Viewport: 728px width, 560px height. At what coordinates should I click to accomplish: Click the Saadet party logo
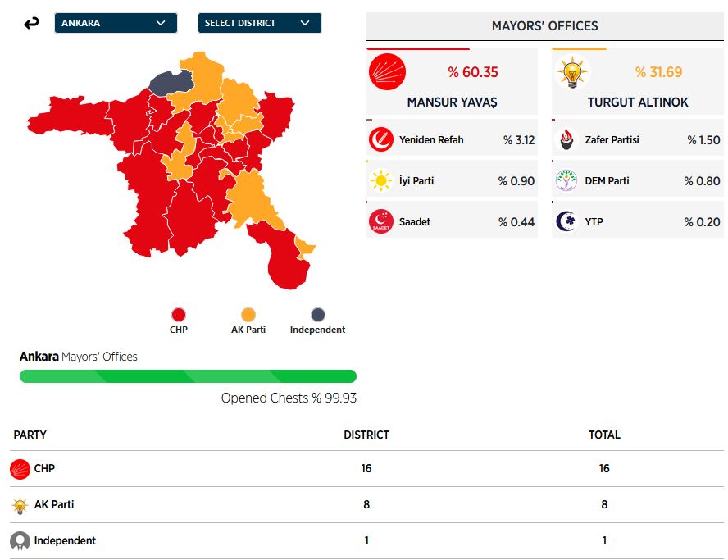coord(381,222)
